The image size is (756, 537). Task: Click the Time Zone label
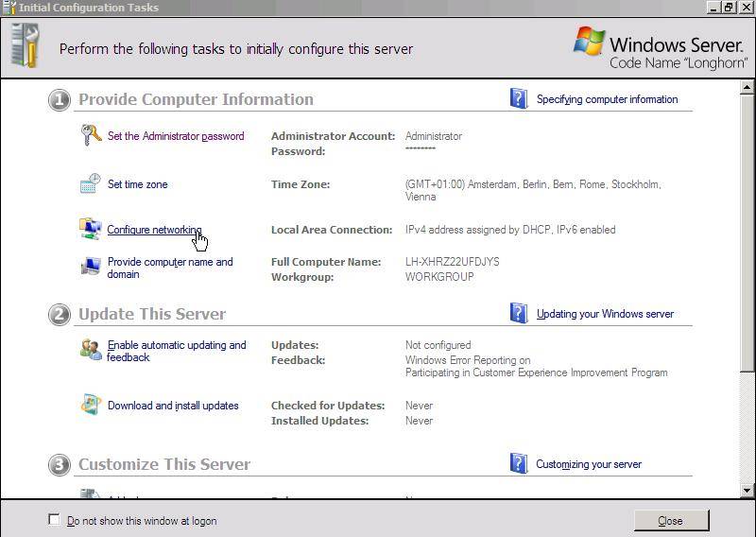301,184
